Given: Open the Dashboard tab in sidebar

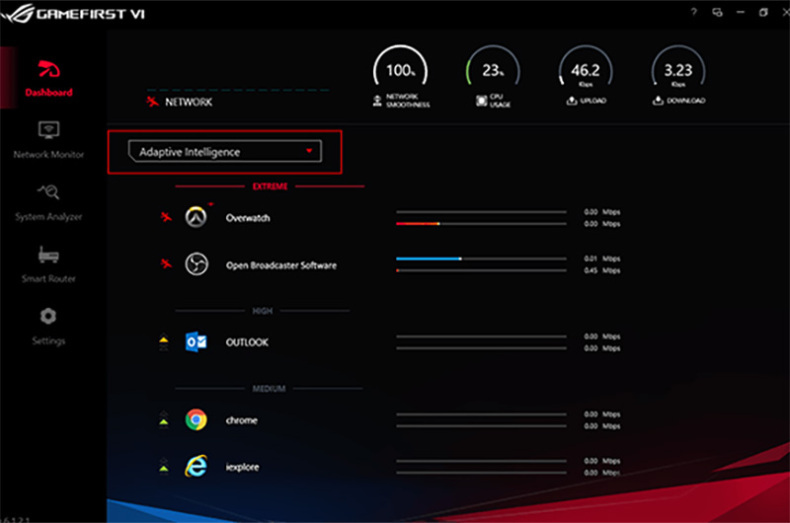Looking at the screenshot, I should (49, 78).
